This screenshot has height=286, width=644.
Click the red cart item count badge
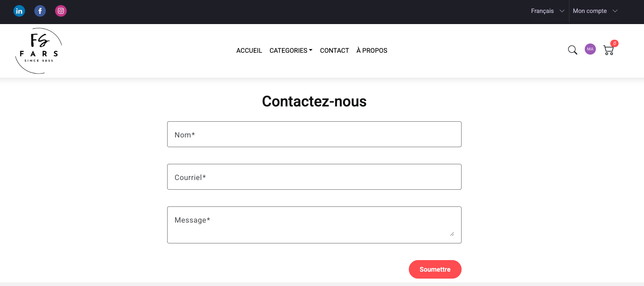pyautogui.click(x=614, y=44)
